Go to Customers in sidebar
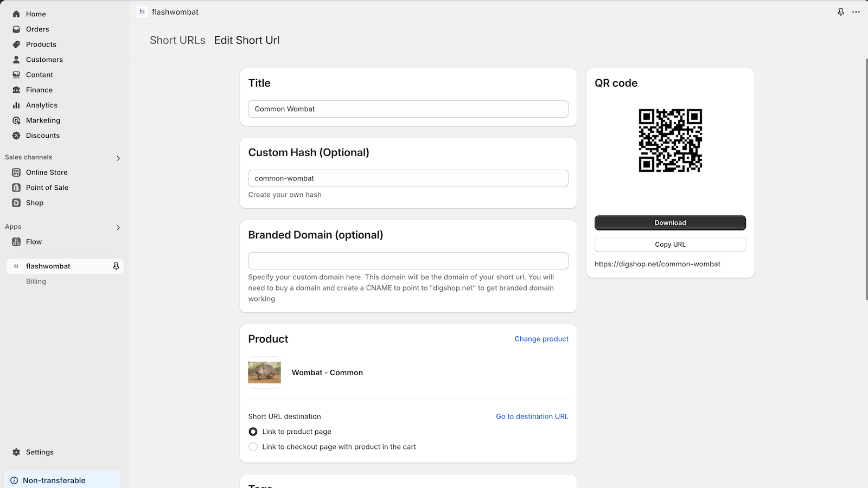Image resolution: width=868 pixels, height=488 pixels. tap(44, 60)
